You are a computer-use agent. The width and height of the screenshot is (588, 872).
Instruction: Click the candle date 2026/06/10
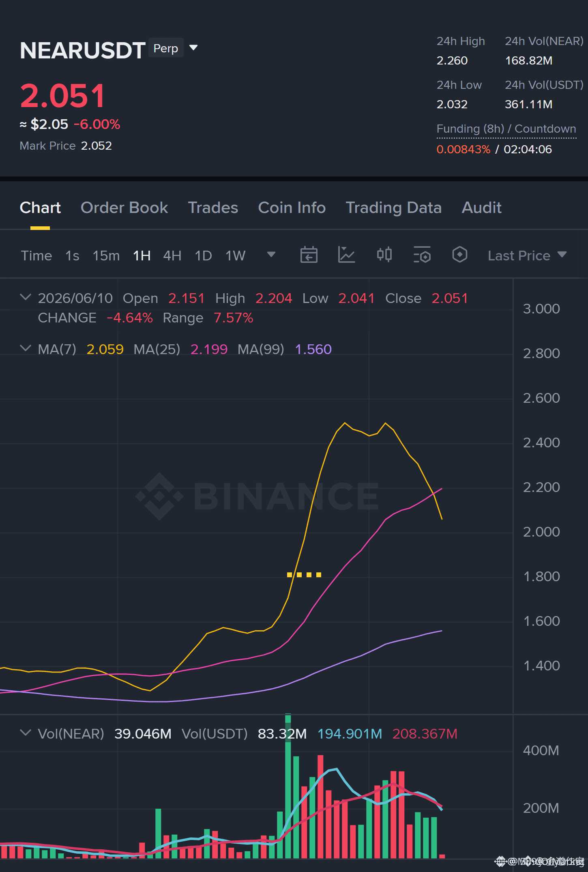pos(75,298)
